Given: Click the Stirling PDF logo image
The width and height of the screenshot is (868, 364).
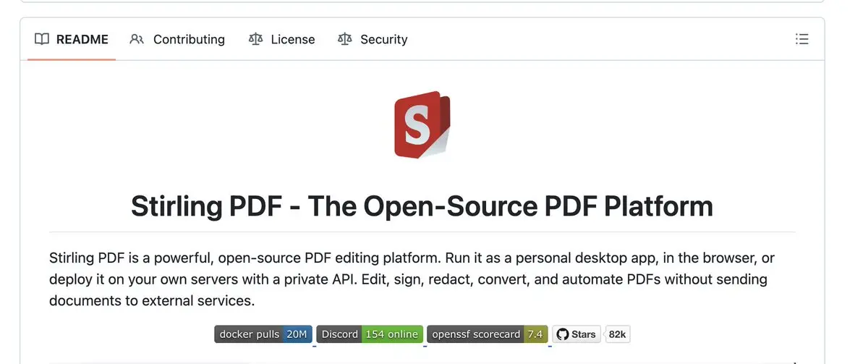Looking at the screenshot, I should coord(422,124).
